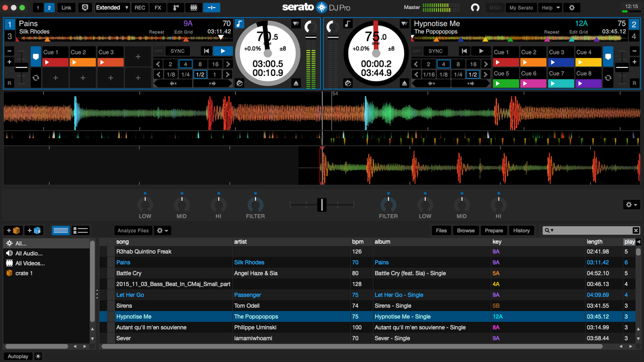Switch library to simple list view
Screen dimensions: 644x362
[61, 230]
